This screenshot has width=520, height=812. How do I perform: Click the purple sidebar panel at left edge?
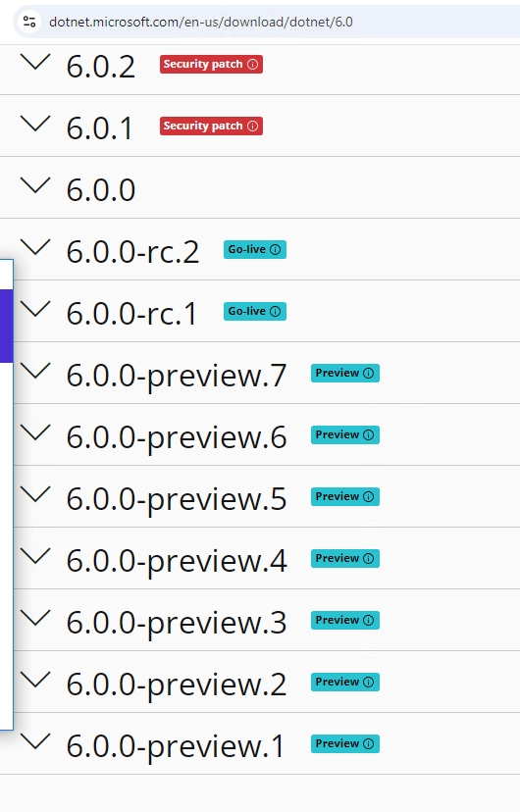coord(6,326)
